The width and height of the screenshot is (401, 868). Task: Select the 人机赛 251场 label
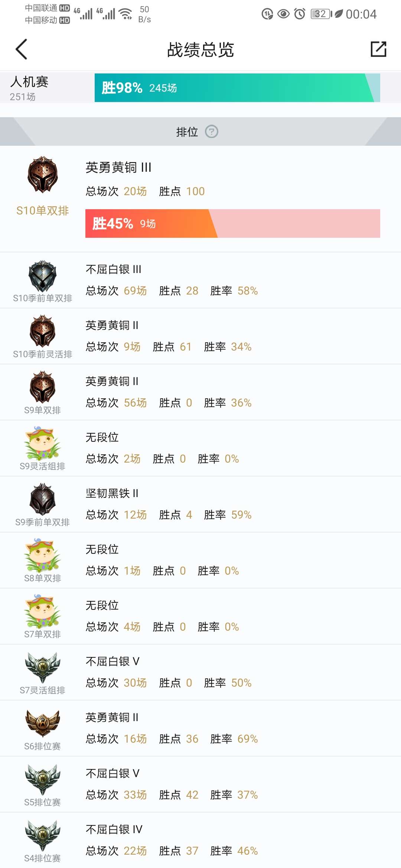click(30, 88)
